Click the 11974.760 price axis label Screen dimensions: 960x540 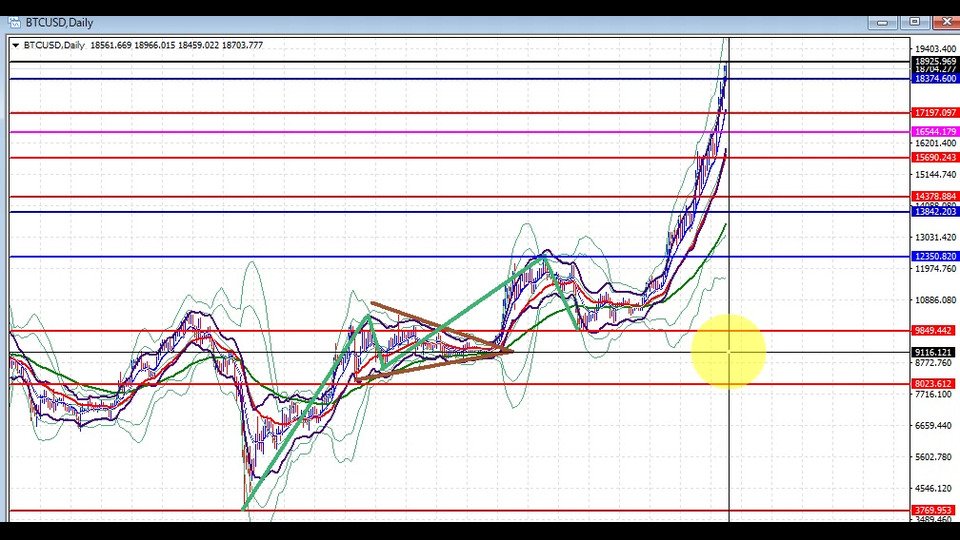(x=935, y=269)
